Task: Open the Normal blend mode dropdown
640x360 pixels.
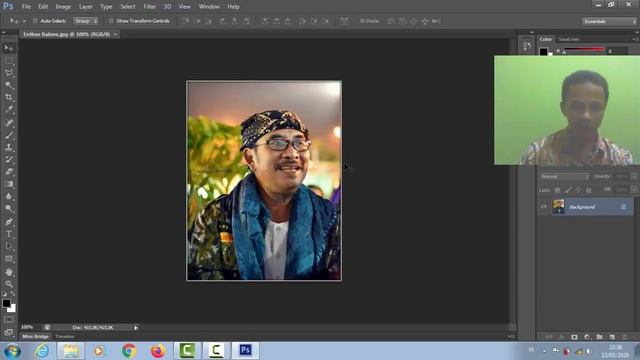Action: [564, 177]
